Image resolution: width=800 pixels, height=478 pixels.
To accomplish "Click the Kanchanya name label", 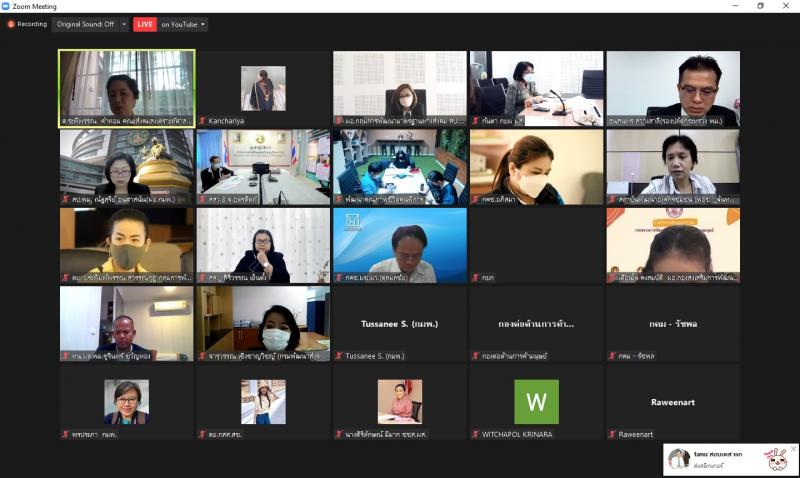I will [x=226, y=121].
